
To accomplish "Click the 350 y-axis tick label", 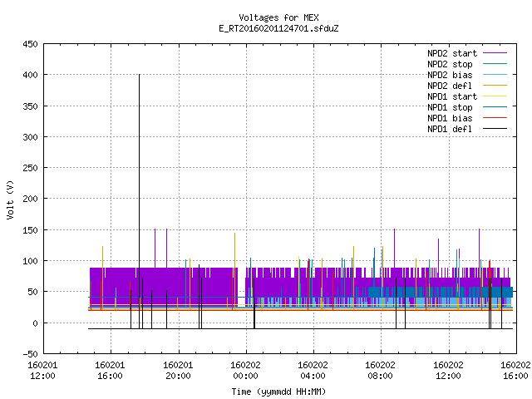I will 30,106.
